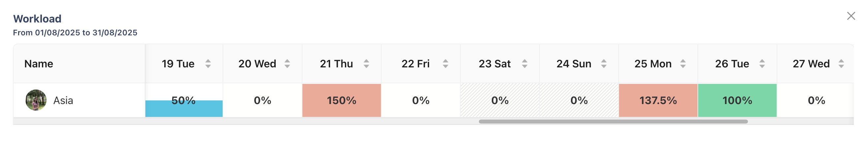Sort by 26 Tue column arrows

click(x=762, y=64)
